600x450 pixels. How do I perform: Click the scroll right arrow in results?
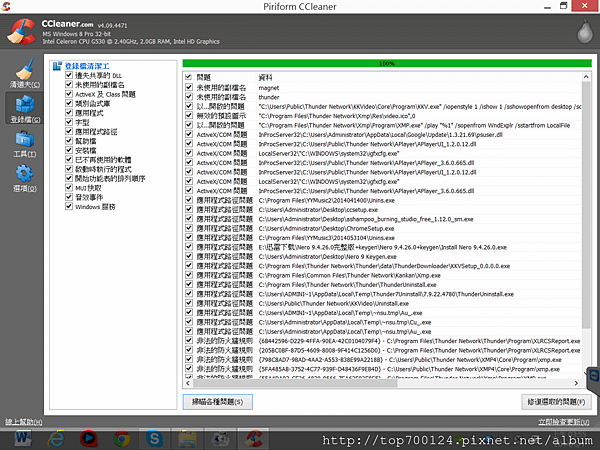pos(576,383)
